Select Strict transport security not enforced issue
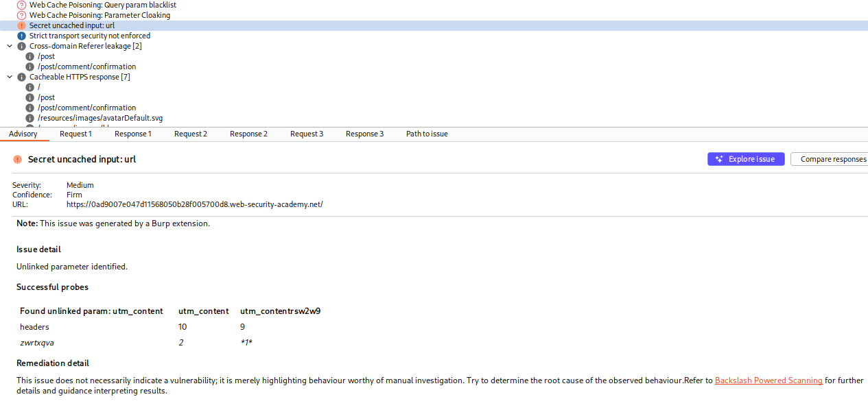Screen dimensions: 868x412 tap(89, 36)
